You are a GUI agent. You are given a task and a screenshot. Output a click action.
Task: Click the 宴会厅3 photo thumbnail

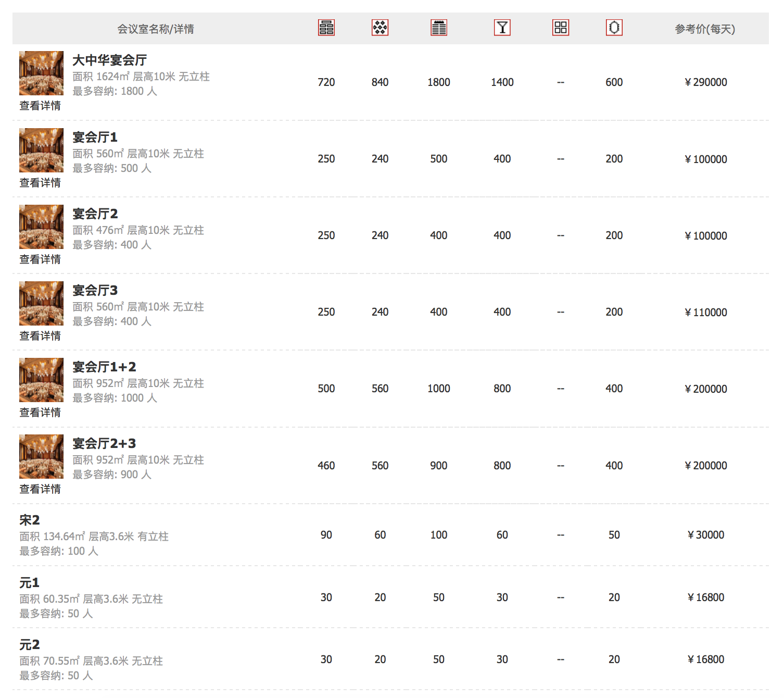pyautogui.click(x=41, y=303)
